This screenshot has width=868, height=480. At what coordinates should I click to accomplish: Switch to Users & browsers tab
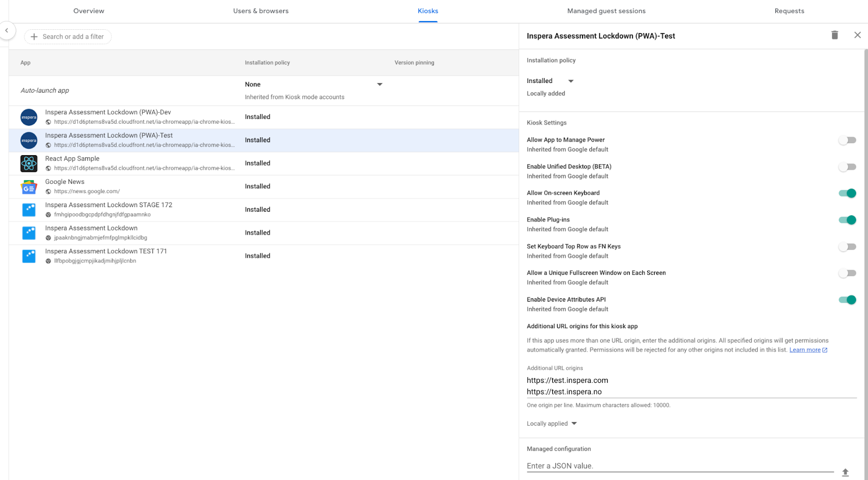click(261, 11)
